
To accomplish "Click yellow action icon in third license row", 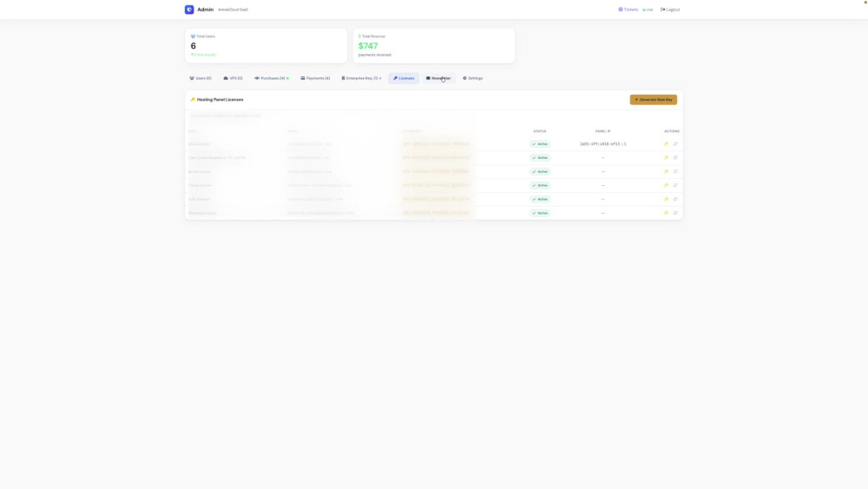I will (666, 172).
